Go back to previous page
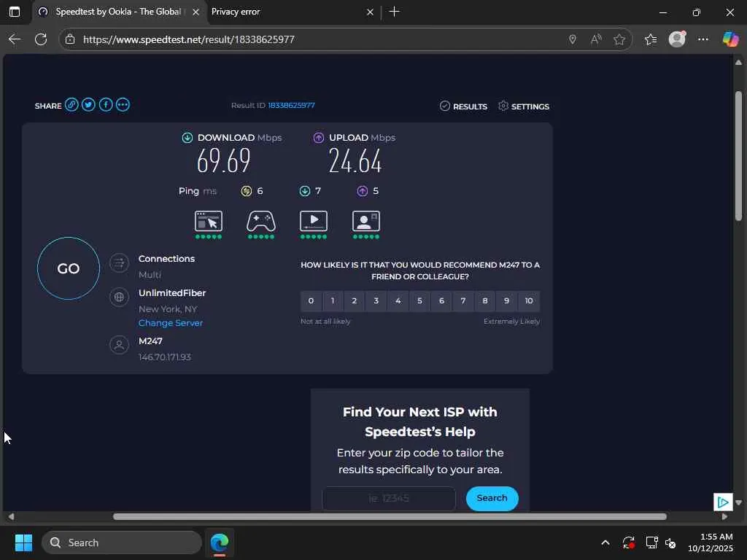 pos(15,39)
